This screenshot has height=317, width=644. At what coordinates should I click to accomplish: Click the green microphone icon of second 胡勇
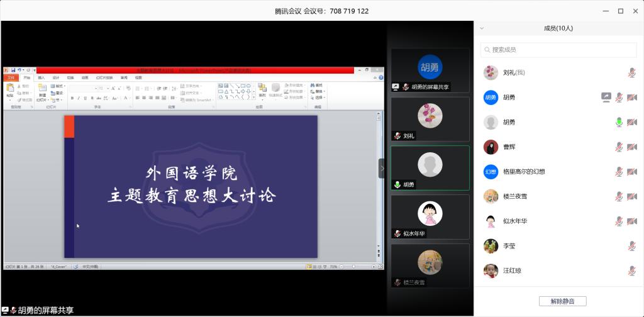coord(619,122)
